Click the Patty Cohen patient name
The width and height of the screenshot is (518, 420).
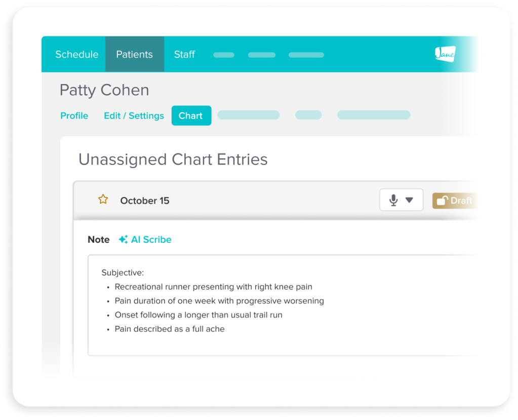[104, 90]
